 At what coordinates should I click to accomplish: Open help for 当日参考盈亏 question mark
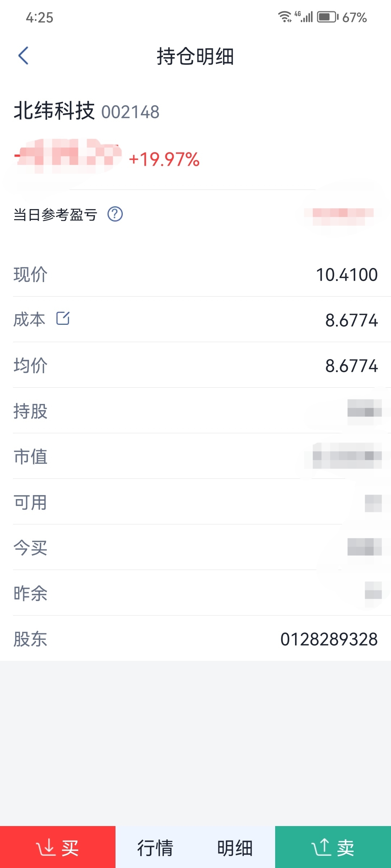pyautogui.click(x=115, y=214)
